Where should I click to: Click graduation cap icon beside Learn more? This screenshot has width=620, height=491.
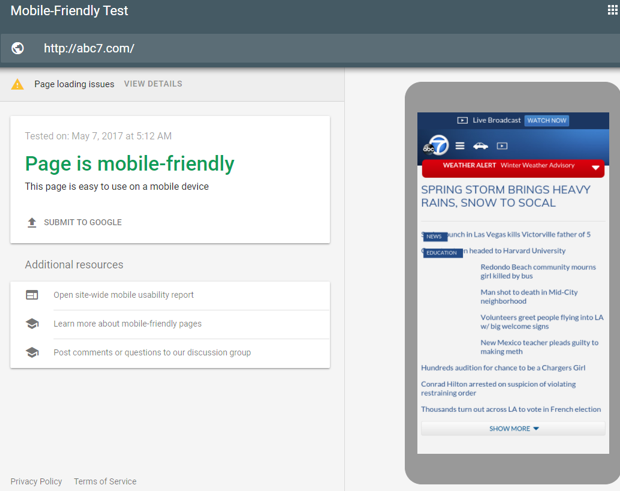point(32,324)
